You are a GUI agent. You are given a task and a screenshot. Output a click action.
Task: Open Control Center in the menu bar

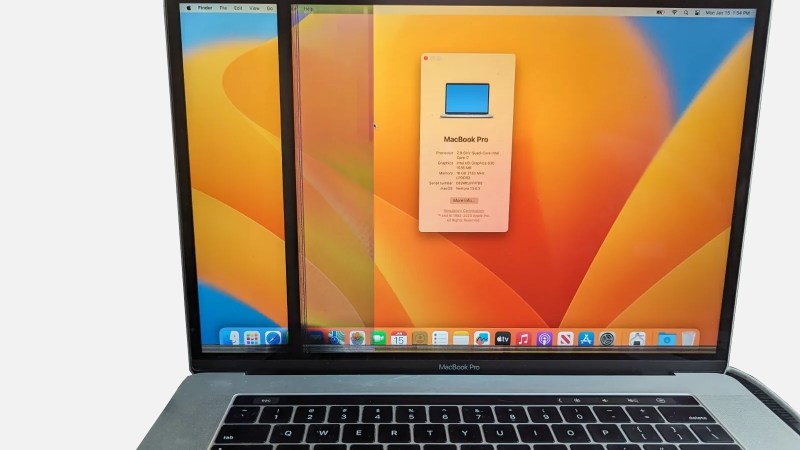click(x=697, y=12)
